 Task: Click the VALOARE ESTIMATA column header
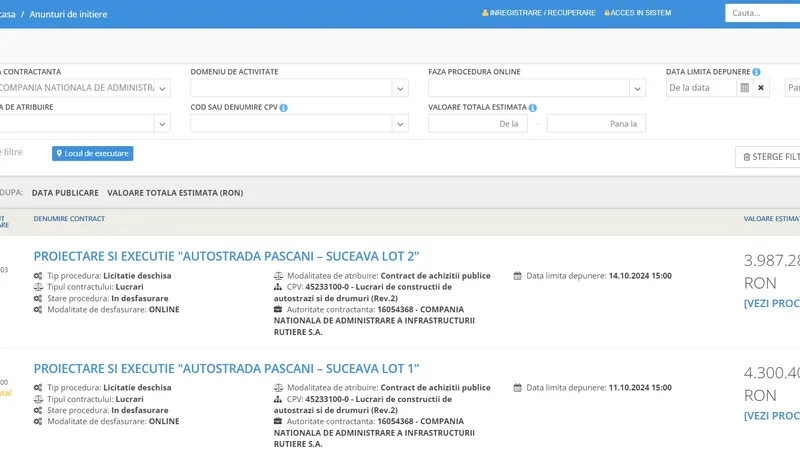point(771,218)
